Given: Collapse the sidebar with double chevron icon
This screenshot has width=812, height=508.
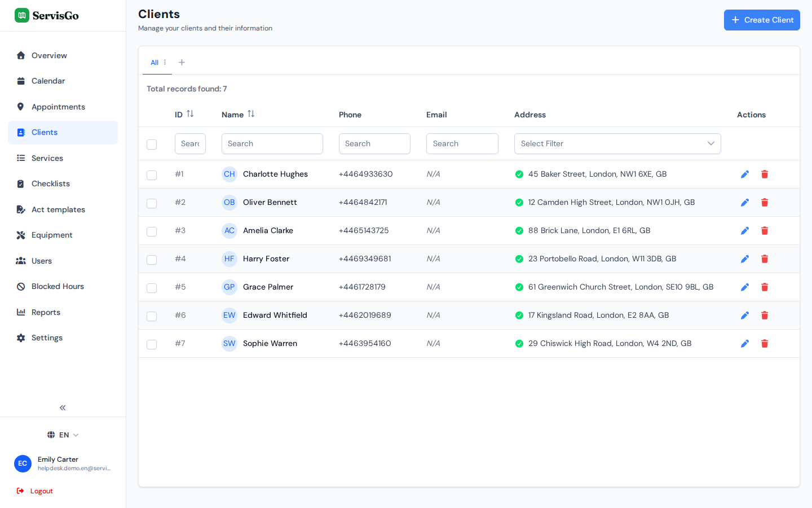Looking at the screenshot, I should (x=63, y=408).
